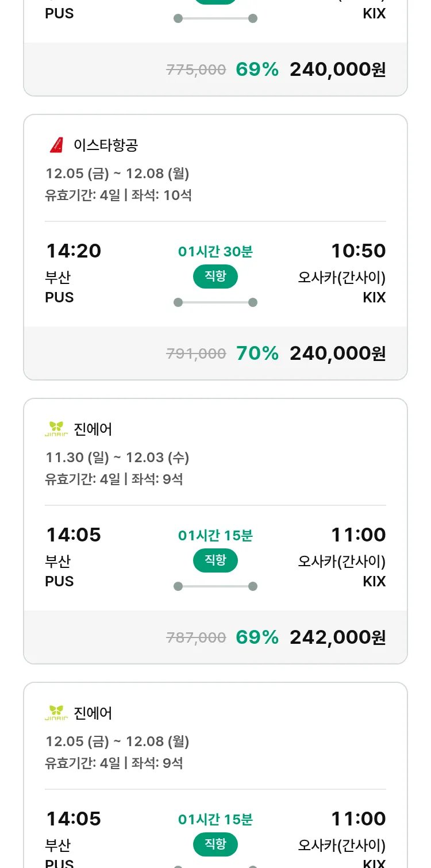The width and height of the screenshot is (431, 868).
Task: Tap the 10:50 arrival time
Action: click(x=358, y=251)
